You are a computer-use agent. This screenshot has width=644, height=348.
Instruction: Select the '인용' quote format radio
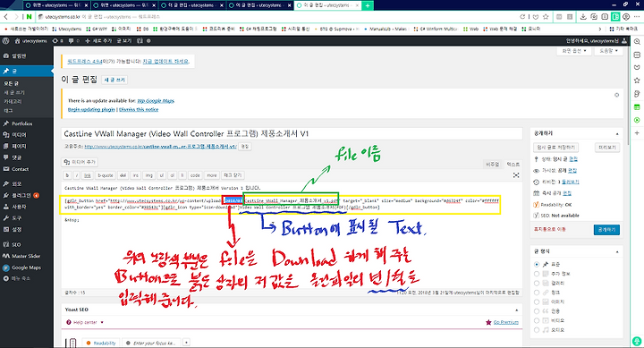[537, 311]
